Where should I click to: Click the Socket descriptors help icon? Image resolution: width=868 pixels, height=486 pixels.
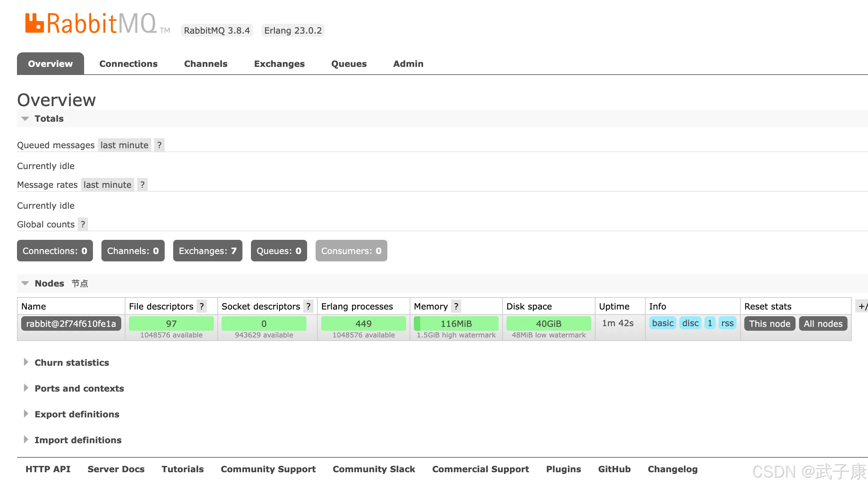tap(308, 306)
